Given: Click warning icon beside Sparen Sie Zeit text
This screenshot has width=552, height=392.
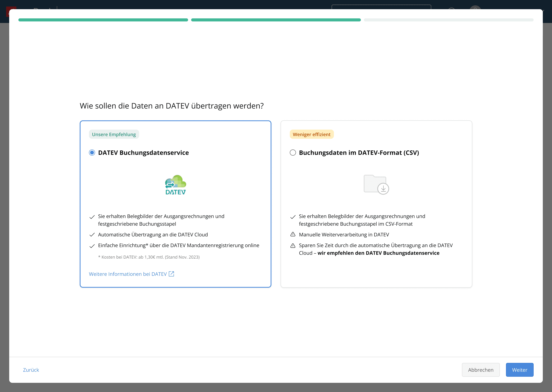Looking at the screenshot, I should (293, 246).
